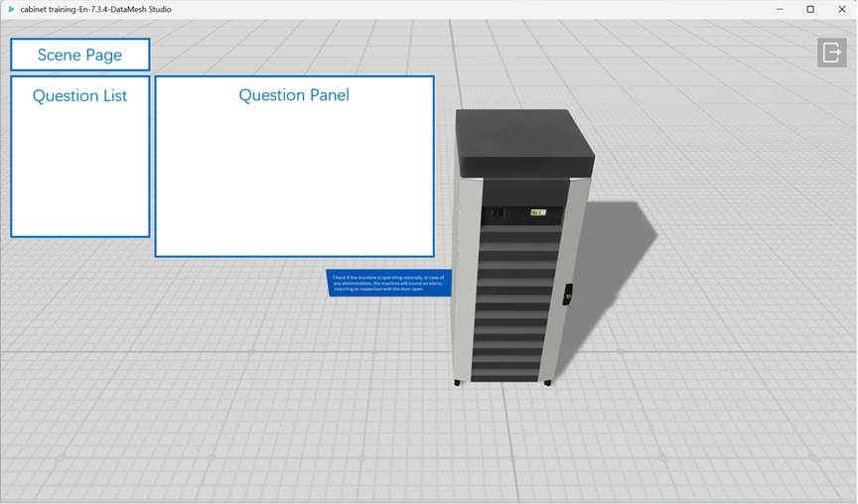The height and width of the screenshot is (504, 858).
Task: Click the DataMesh Studio app icon in title bar
Action: 11,9
